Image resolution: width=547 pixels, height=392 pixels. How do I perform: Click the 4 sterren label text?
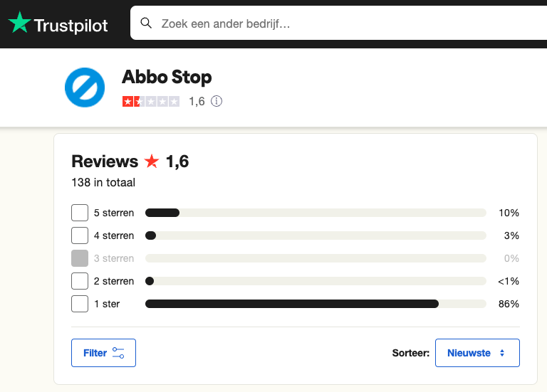(x=114, y=235)
